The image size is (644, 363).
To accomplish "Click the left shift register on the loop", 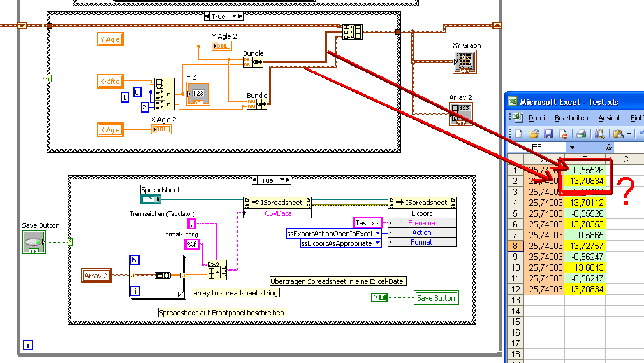I will click(x=22, y=25).
